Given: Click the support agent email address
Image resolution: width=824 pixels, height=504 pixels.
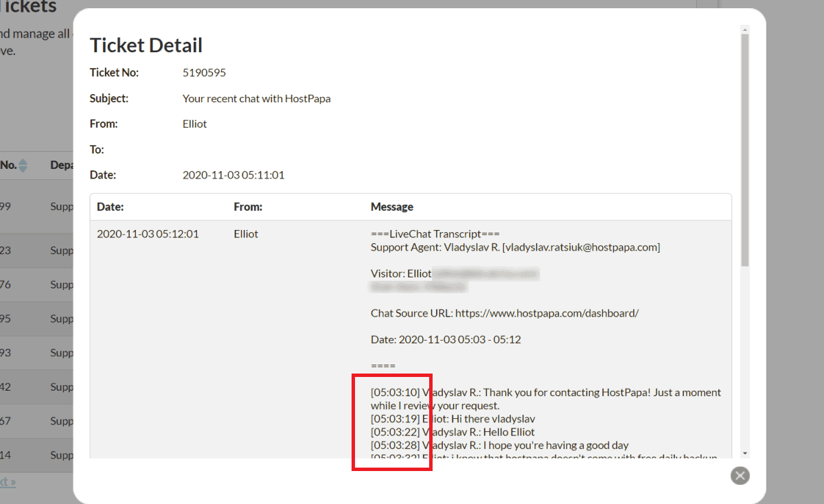Looking at the screenshot, I should pos(582,247).
